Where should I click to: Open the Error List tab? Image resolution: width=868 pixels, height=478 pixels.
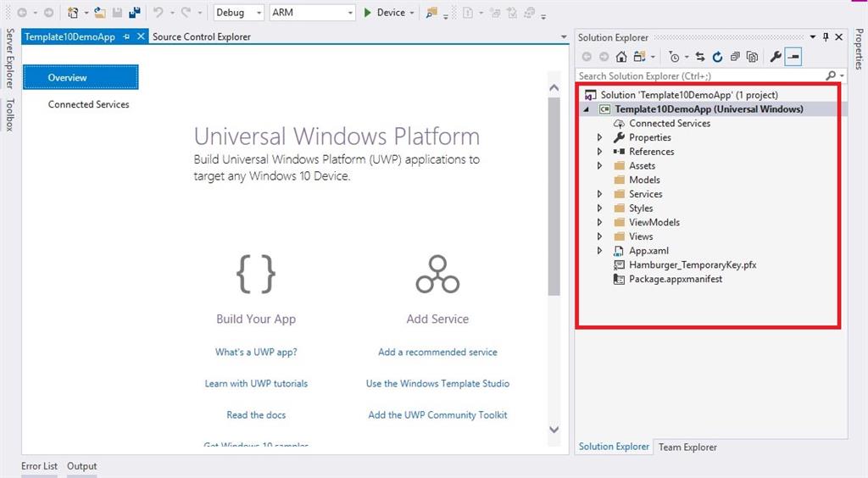39,466
